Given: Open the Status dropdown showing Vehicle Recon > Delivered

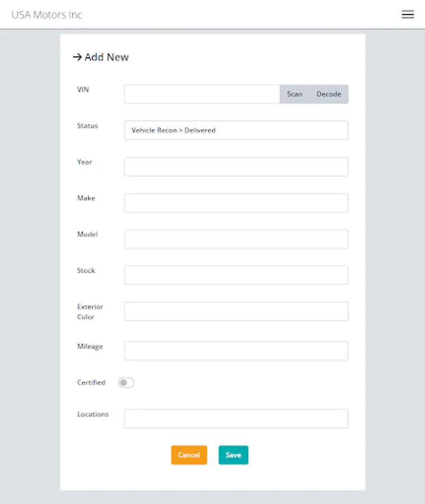Looking at the screenshot, I should (x=236, y=130).
